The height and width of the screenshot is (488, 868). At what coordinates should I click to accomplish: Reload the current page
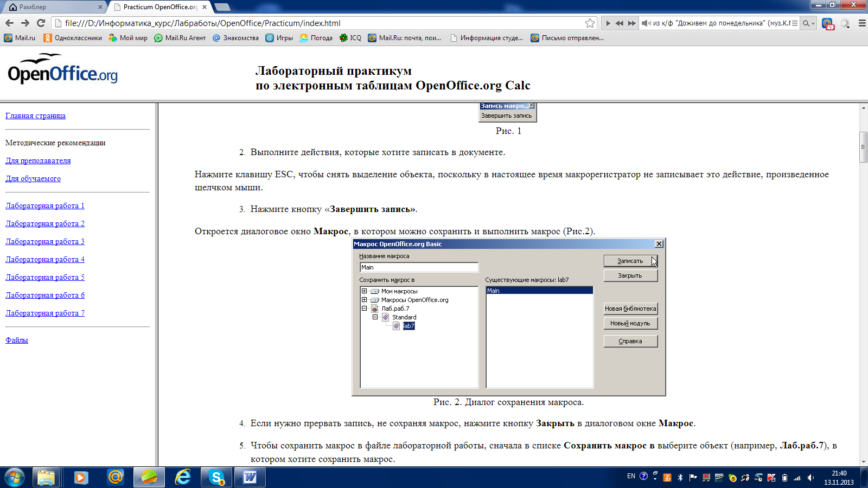(x=41, y=23)
